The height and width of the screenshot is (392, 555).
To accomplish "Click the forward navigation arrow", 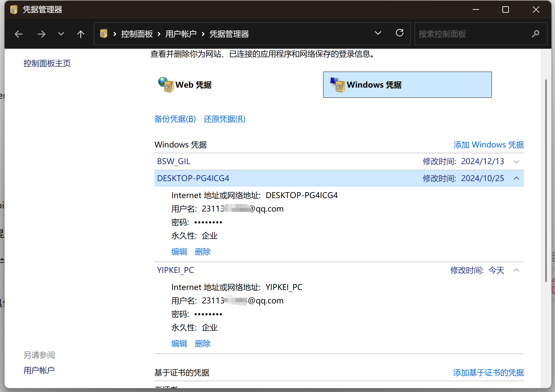I will coord(41,34).
